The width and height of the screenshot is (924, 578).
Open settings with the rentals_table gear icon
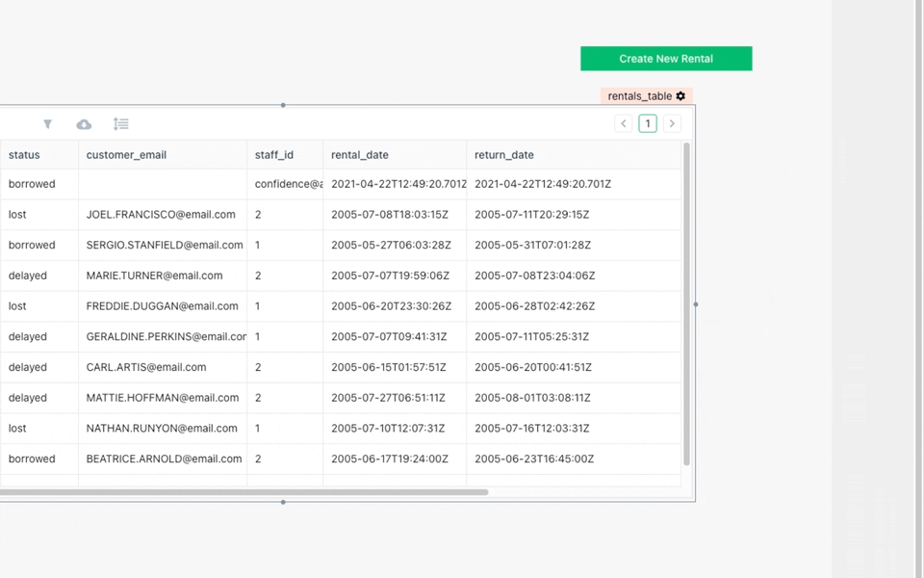click(x=681, y=95)
